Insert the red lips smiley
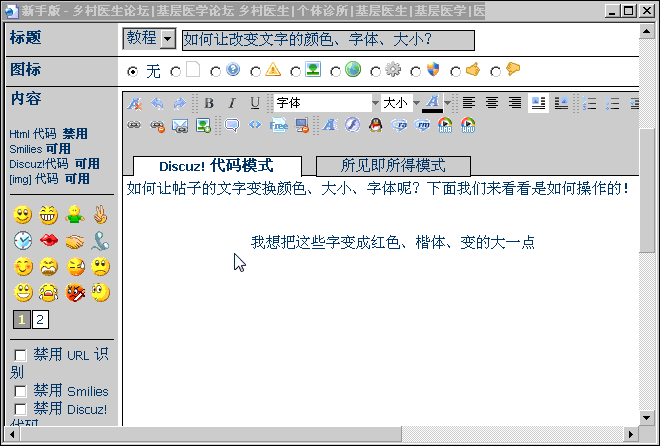The image size is (660, 446). (x=48, y=240)
